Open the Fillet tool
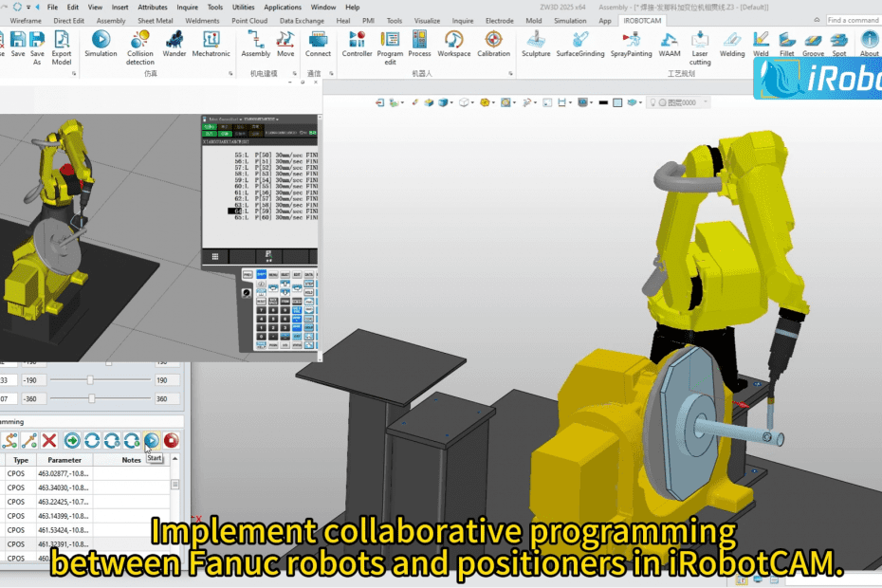 coord(787,45)
